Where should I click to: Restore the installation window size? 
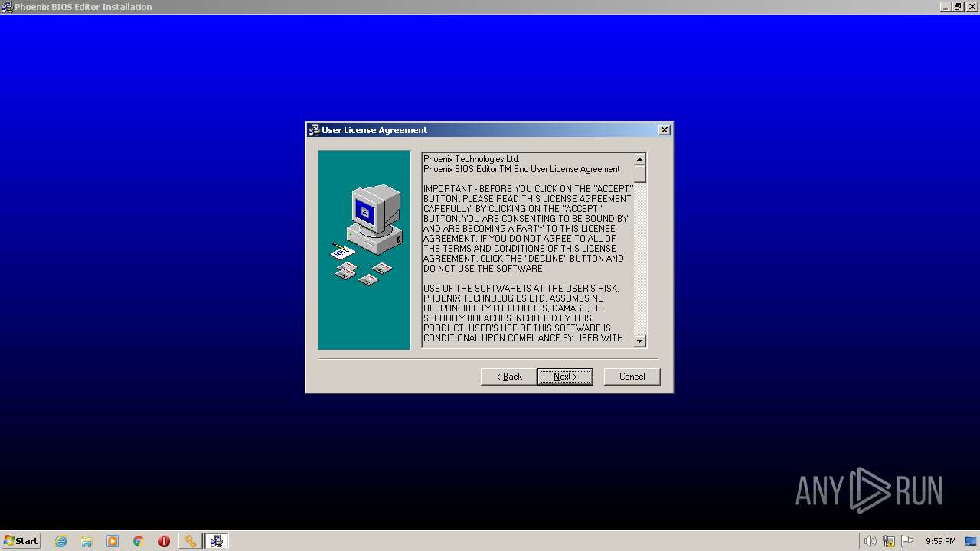click(x=958, y=7)
